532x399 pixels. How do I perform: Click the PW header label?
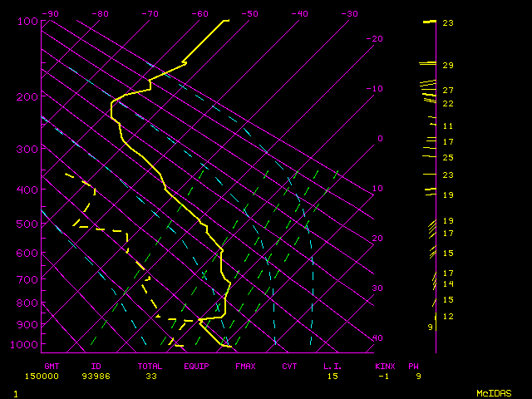[x=413, y=366]
